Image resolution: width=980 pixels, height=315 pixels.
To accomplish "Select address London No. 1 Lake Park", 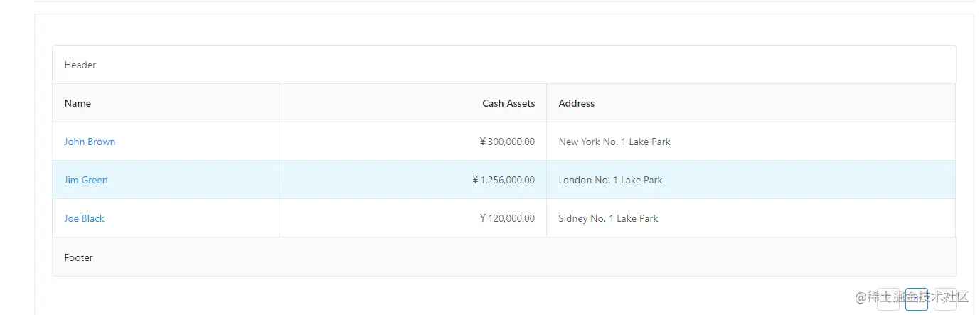I will pos(610,180).
